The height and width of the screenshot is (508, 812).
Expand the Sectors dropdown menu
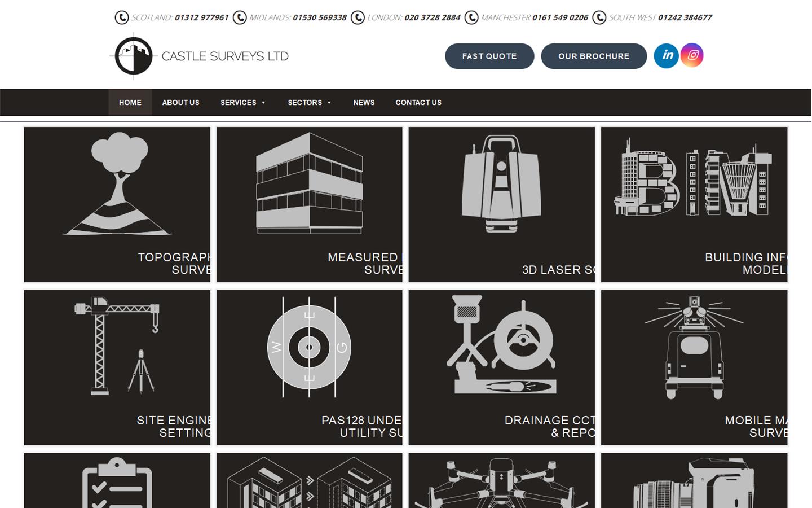coord(309,103)
